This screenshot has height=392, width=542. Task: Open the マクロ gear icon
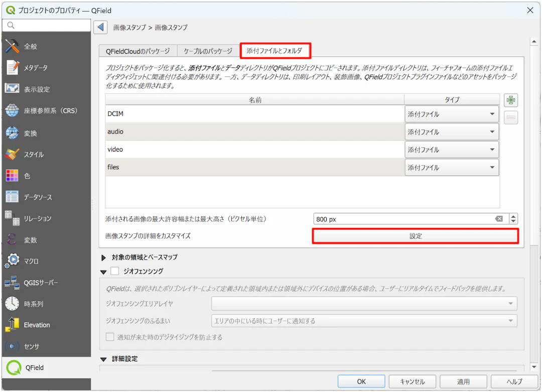13,260
